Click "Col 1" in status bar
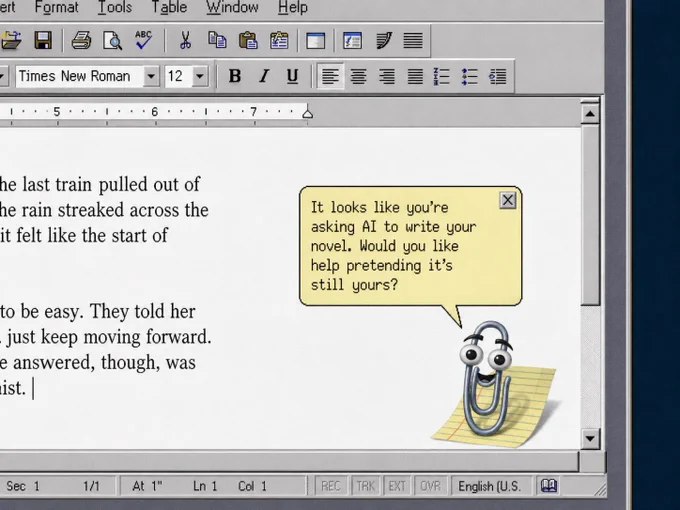 pos(252,486)
